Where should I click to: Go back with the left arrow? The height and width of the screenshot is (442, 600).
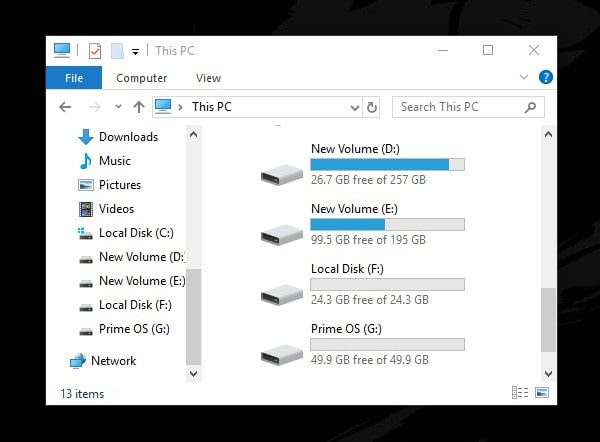tap(65, 107)
